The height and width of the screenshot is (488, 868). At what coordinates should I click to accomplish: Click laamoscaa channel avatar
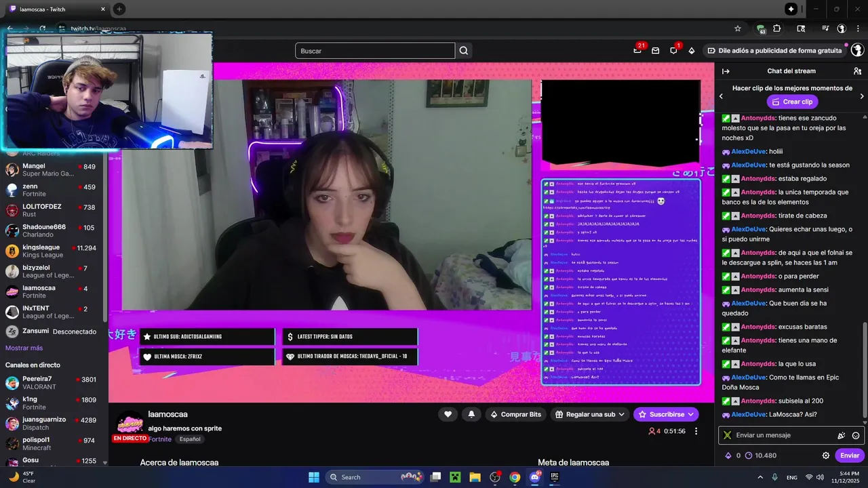click(x=130, y=426)
